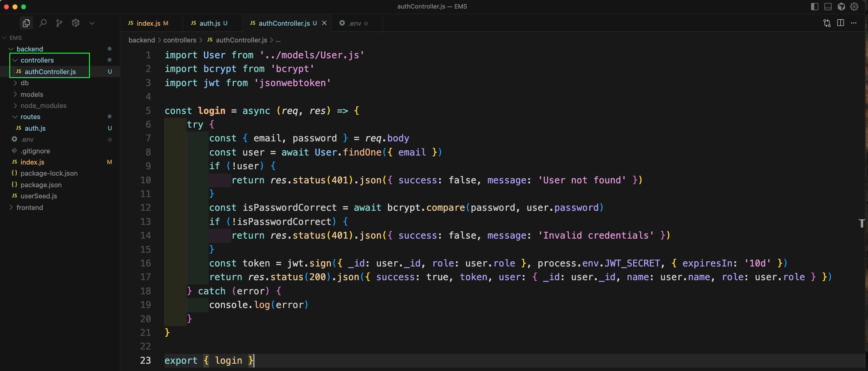Collapse the backend folder

pos(60,49)
